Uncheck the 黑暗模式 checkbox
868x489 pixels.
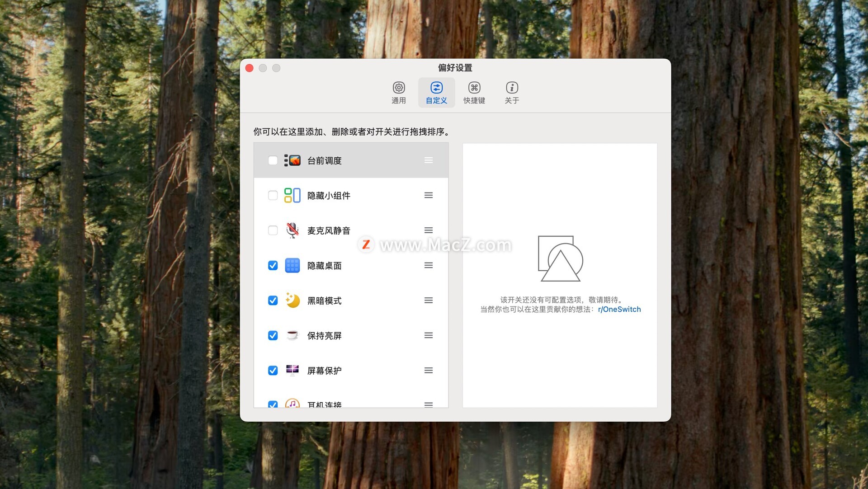click(273, 301)
